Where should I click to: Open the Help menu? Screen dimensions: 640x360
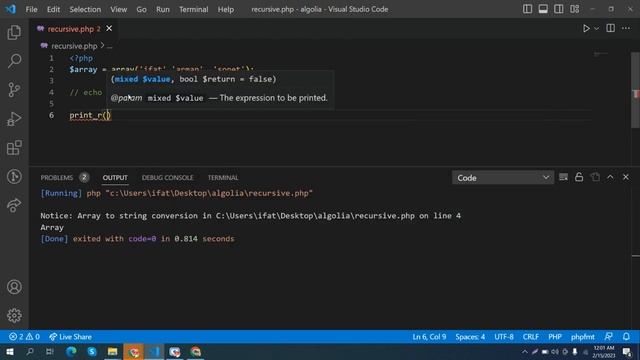pyautogui.click(x=226, y=9)
